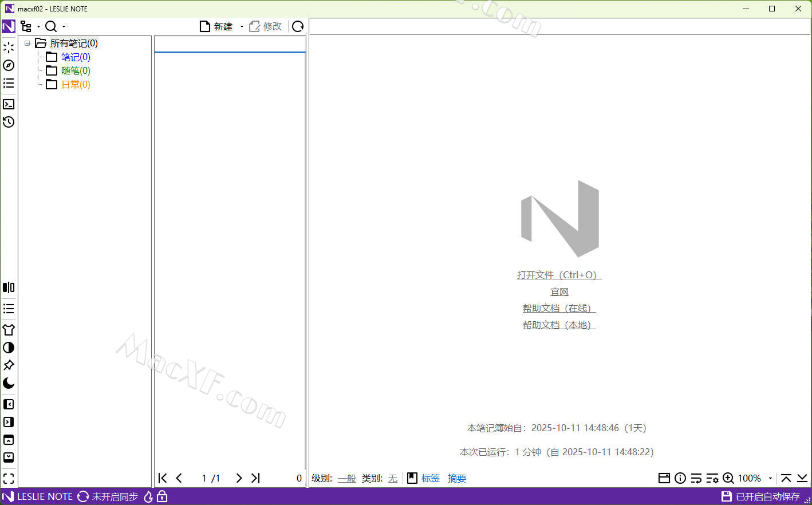
Task: Open the 帮助文档 (在线) link
Action: [559, 308]
